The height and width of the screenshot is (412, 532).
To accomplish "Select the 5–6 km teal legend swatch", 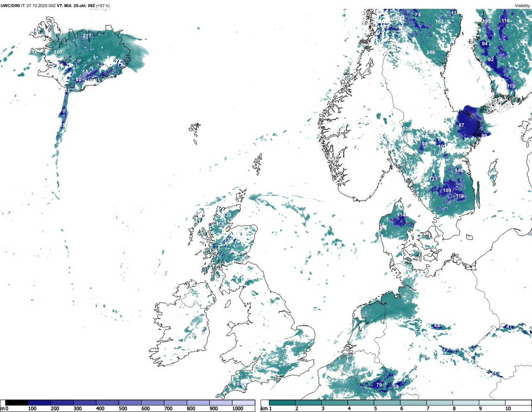I will pyautogui.click(x=387, y=402).
